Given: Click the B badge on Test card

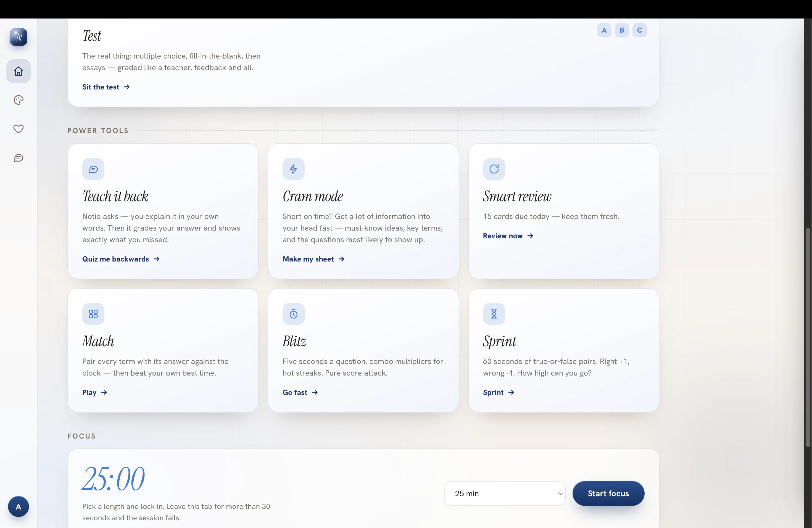Looking at the screenshot, I should (x=622, y=30).
